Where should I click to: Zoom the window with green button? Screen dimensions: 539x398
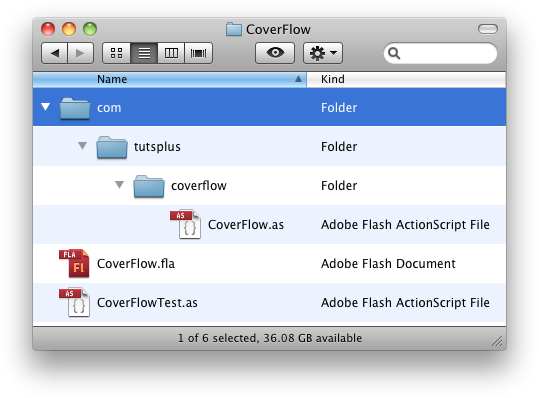pos(90,29)
